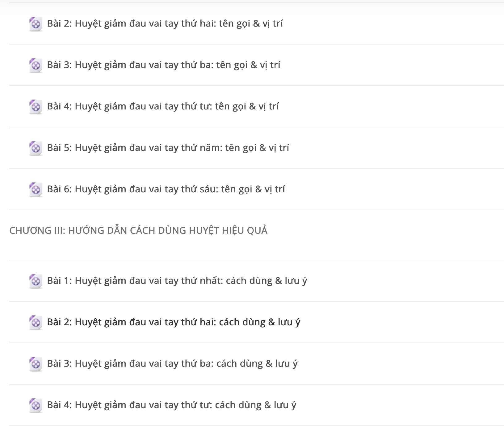The width and height of the screenshot is (504, 426).
Task: Click video icon beside Bài 3 tên gọi lesson
Action: click(x=36, y=65)
